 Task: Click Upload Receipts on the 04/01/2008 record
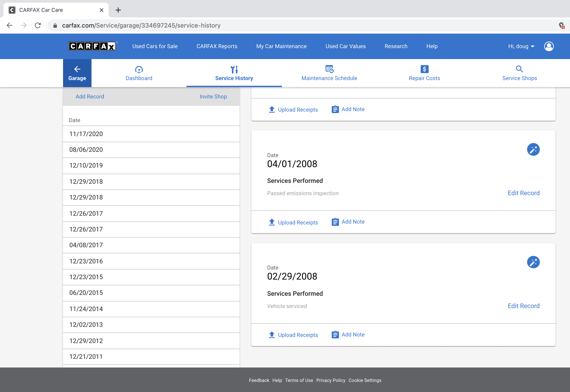298,222
